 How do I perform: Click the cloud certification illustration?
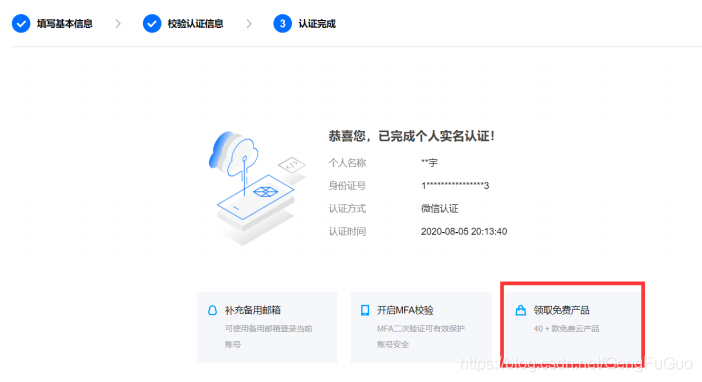click(x=257, y=188)
